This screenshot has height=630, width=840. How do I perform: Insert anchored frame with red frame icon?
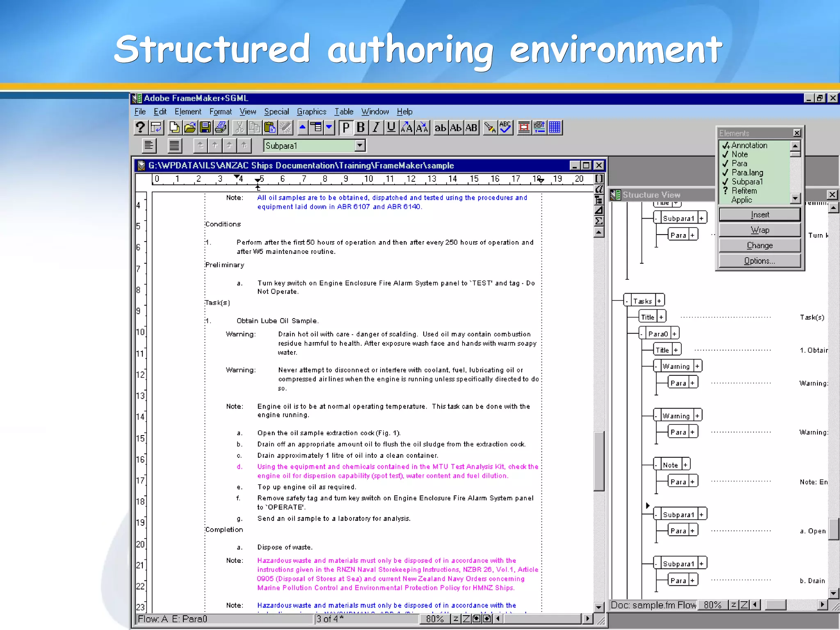[x=524, y=128]
